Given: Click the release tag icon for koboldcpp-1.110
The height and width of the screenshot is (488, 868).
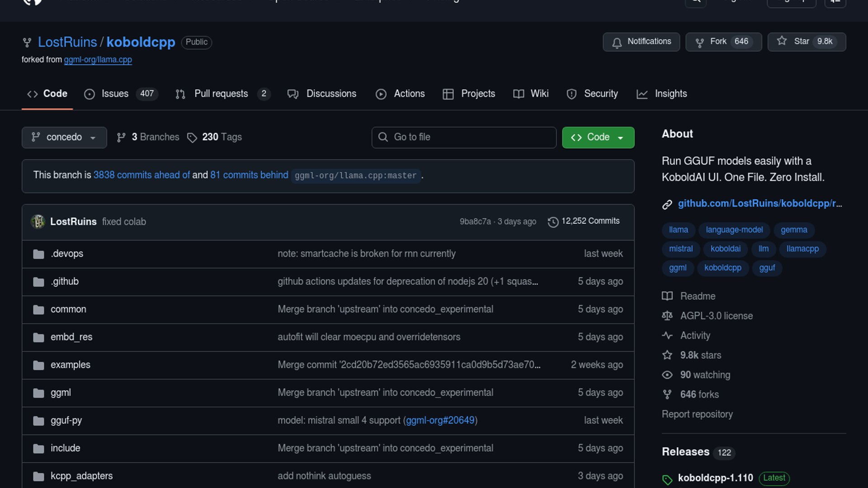Looking at the screenshot, I should tap(667, 479).
